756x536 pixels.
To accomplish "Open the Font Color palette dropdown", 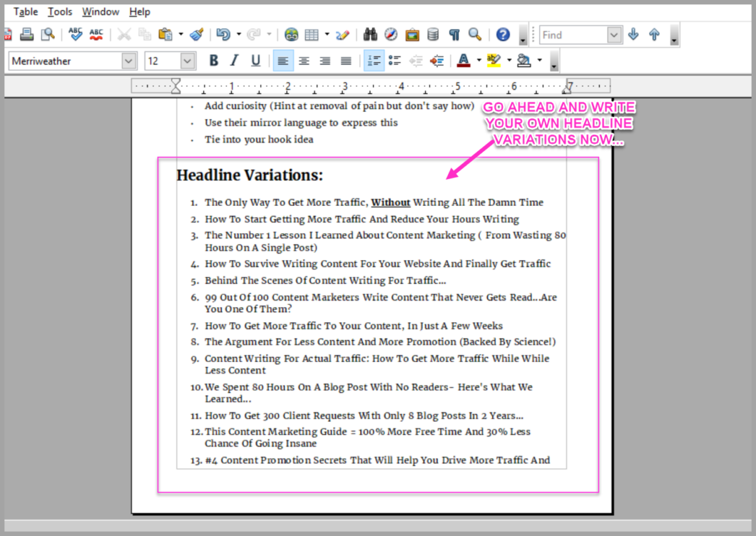I will click(479, 61).
